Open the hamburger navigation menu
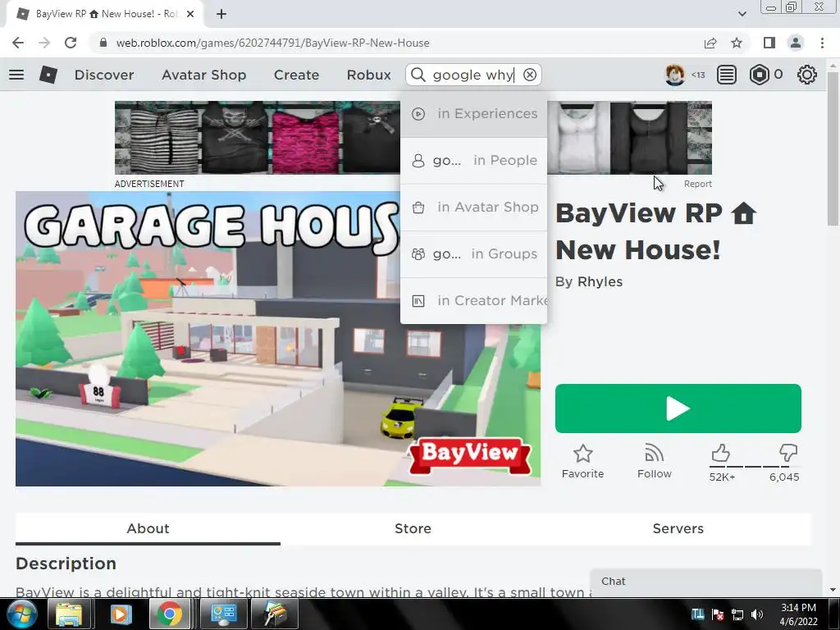840x630 pixels. tap(16, 75)
